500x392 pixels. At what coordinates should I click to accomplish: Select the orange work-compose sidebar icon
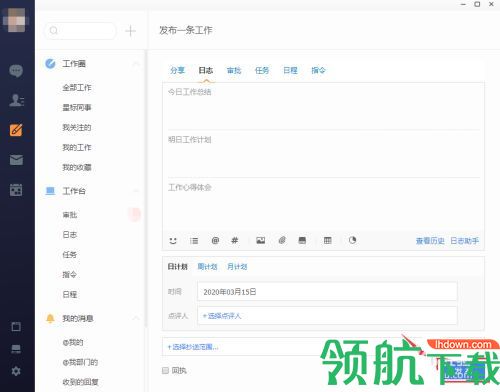point(16,130)
